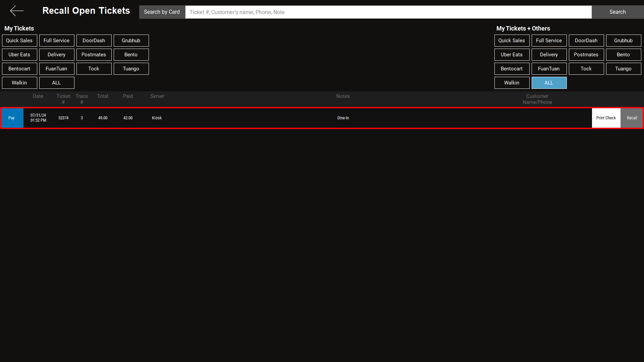The height and width of the screenshot is (362, 644).
Task: Filter My Tickets by Quick Sales
Action: pyautogui.click(x=19, y=41)
